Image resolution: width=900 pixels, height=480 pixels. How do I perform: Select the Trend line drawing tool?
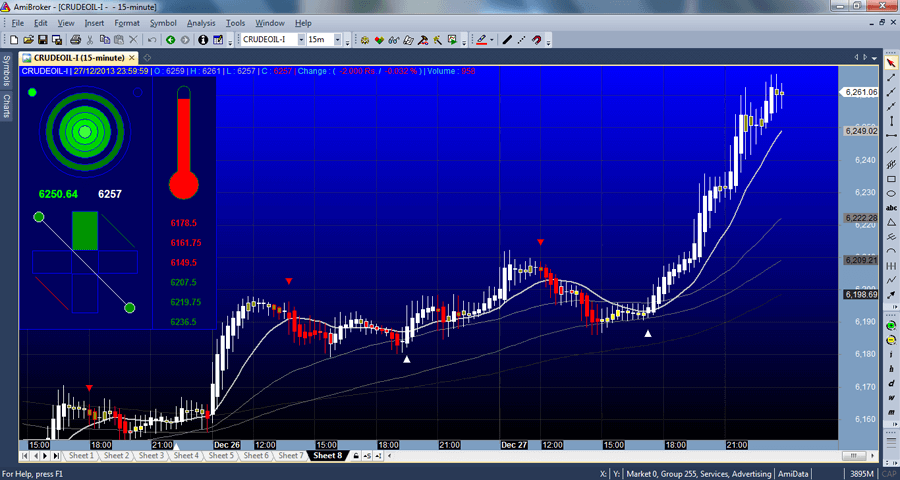tap(891, 77)
